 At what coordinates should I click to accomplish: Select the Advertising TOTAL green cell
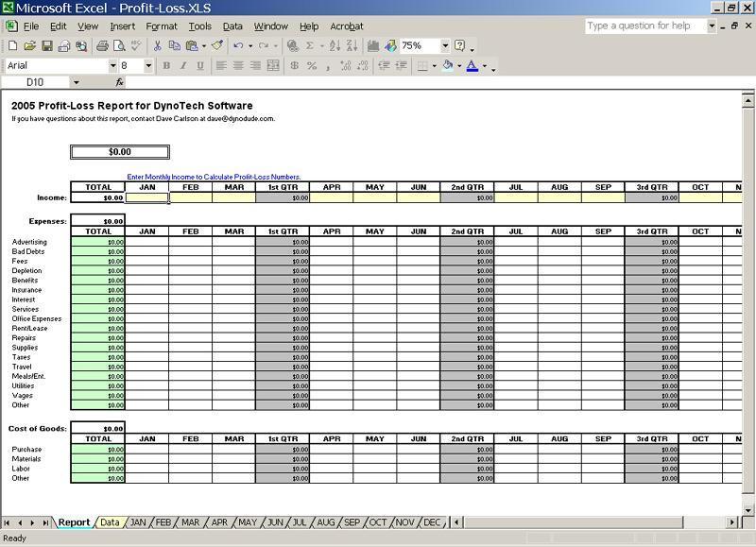(x=98, y=242)
